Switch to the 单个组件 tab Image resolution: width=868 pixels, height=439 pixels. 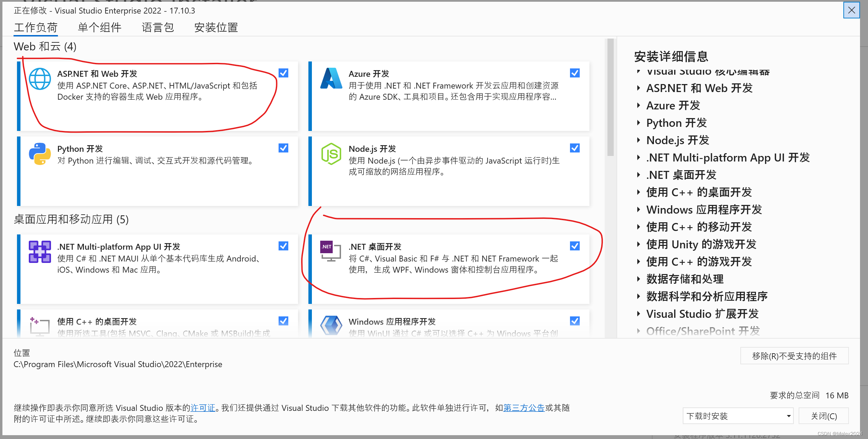tap(100, 27)
